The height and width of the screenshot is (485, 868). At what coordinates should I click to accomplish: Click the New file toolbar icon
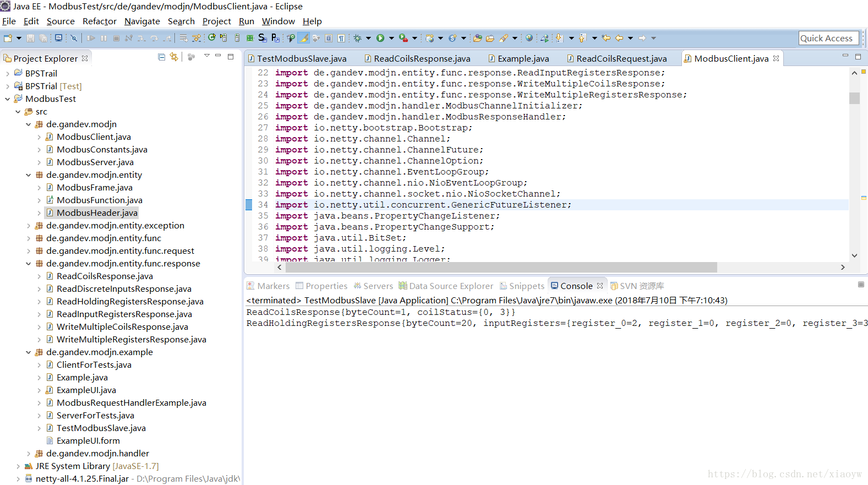click(x=7, y=38)
